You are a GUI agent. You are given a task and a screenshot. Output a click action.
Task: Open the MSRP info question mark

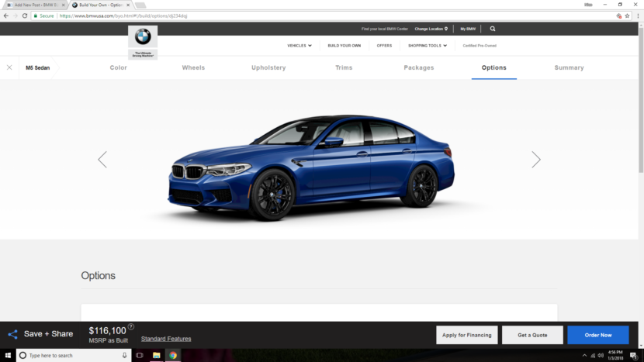click(131, 327)
